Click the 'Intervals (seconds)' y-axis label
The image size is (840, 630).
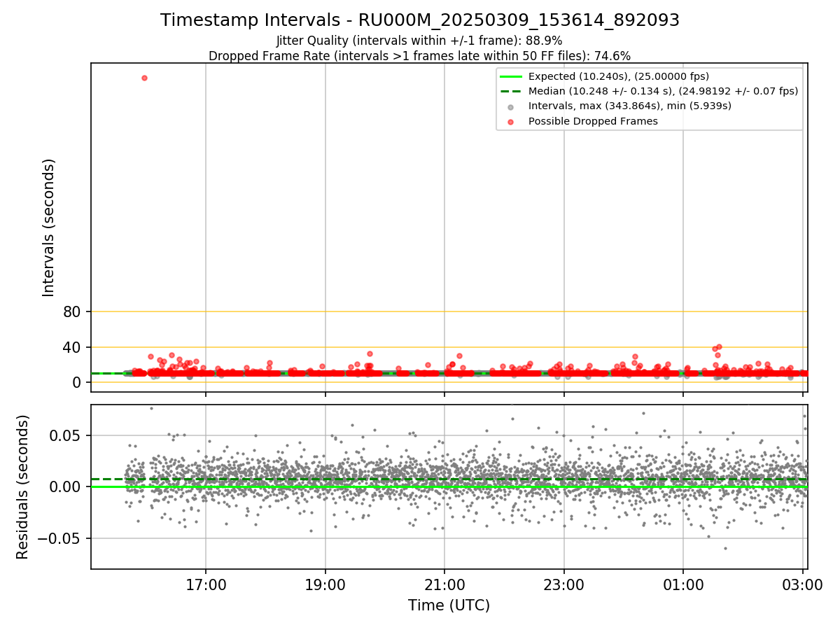pos(49,227)
